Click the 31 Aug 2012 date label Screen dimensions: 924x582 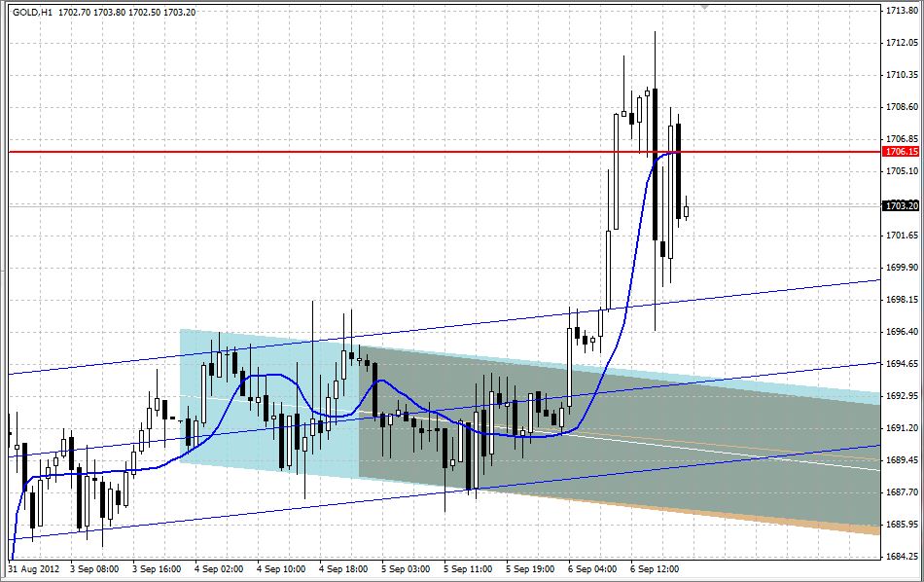(34, 569)
